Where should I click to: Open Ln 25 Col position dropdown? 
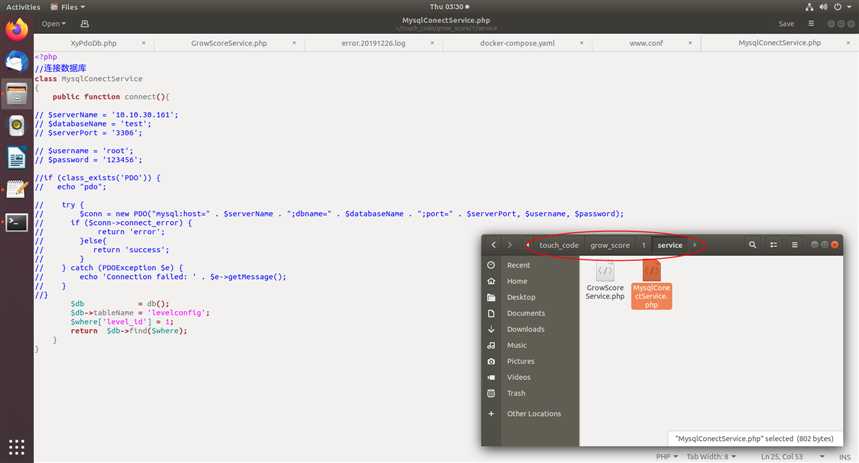tap(792, 456)
